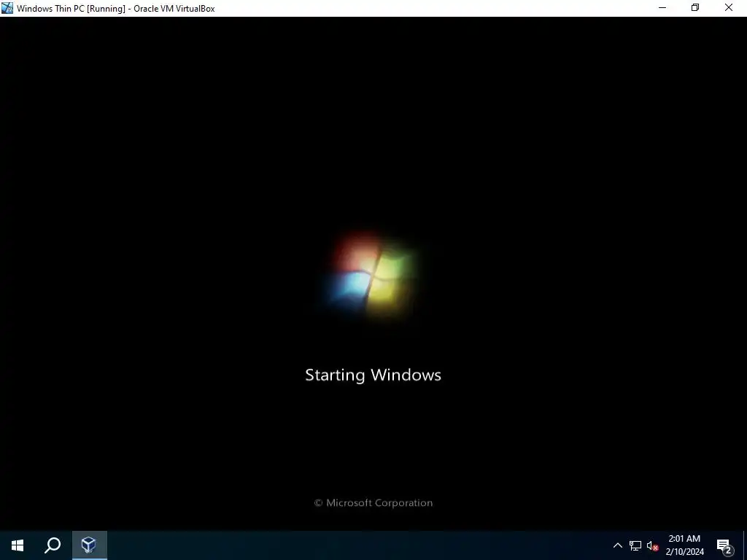Click VirtualBox window title bar icon
This screenshot has height=560, width=747.
[7, 8]
